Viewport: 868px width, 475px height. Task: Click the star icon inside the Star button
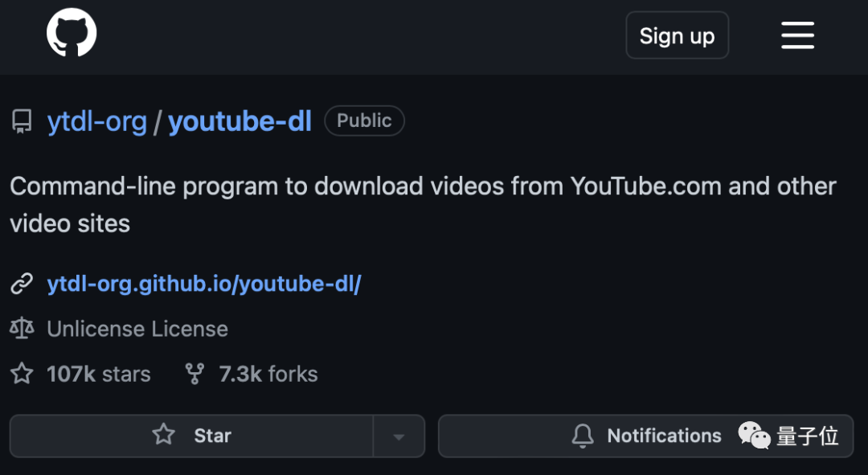click(163, 436)
